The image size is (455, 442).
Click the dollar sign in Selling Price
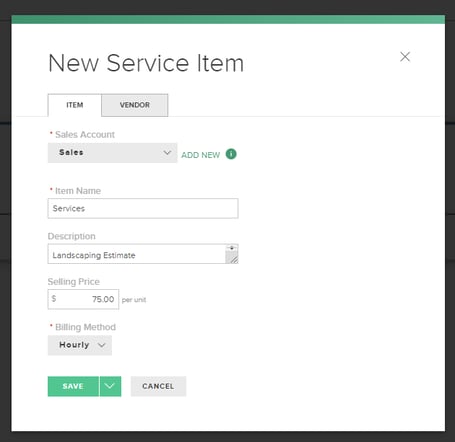(x=54, y=298)
